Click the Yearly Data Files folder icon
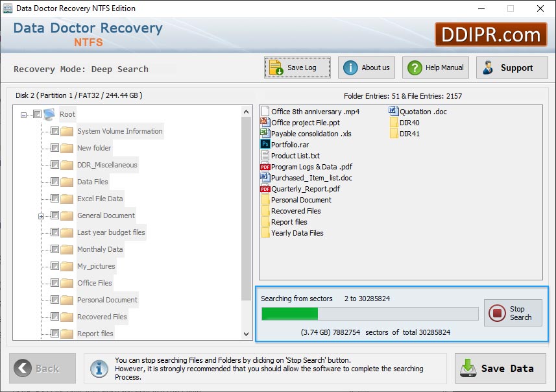The width and height of the screenshot is (556, 392). [x=265, y=233]
